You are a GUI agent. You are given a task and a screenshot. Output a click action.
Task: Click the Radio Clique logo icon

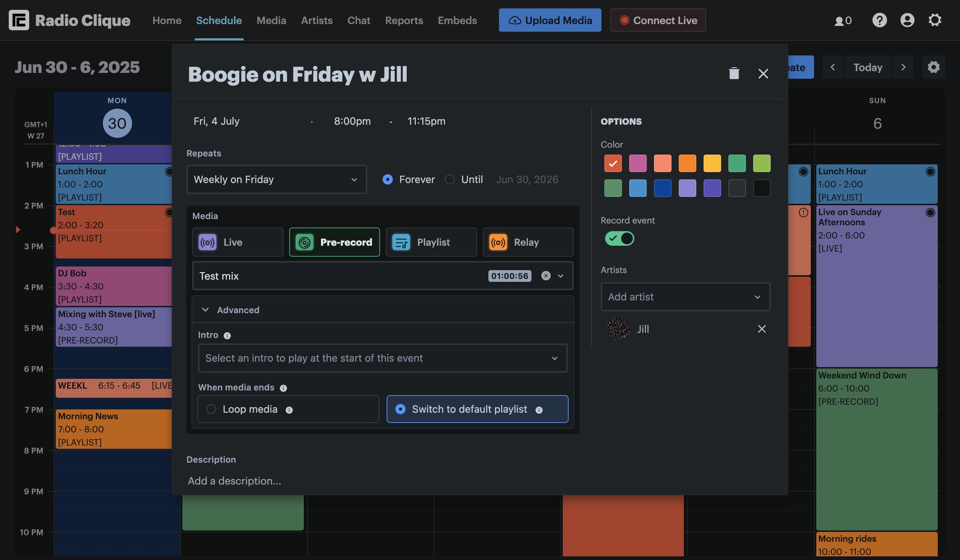(19, 20)
